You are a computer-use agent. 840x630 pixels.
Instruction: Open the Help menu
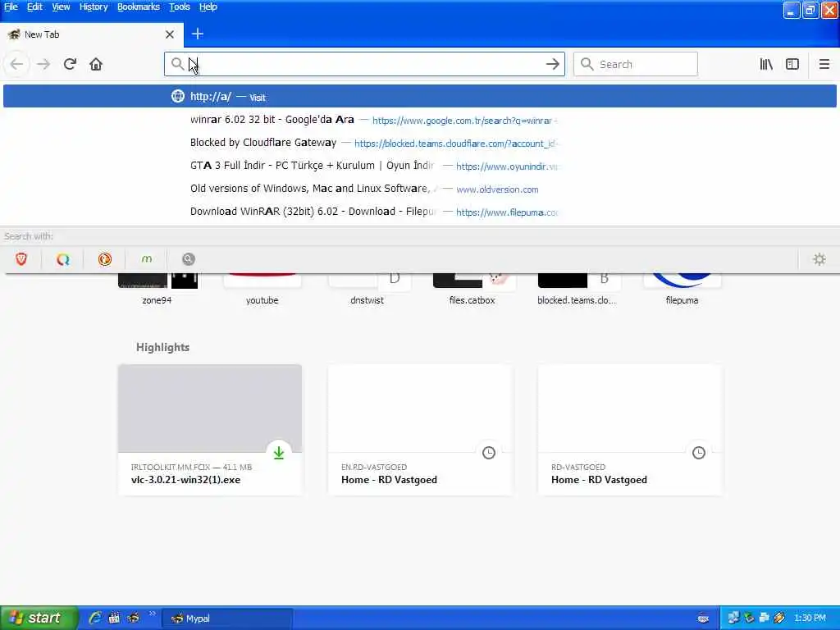coord(208,7)
